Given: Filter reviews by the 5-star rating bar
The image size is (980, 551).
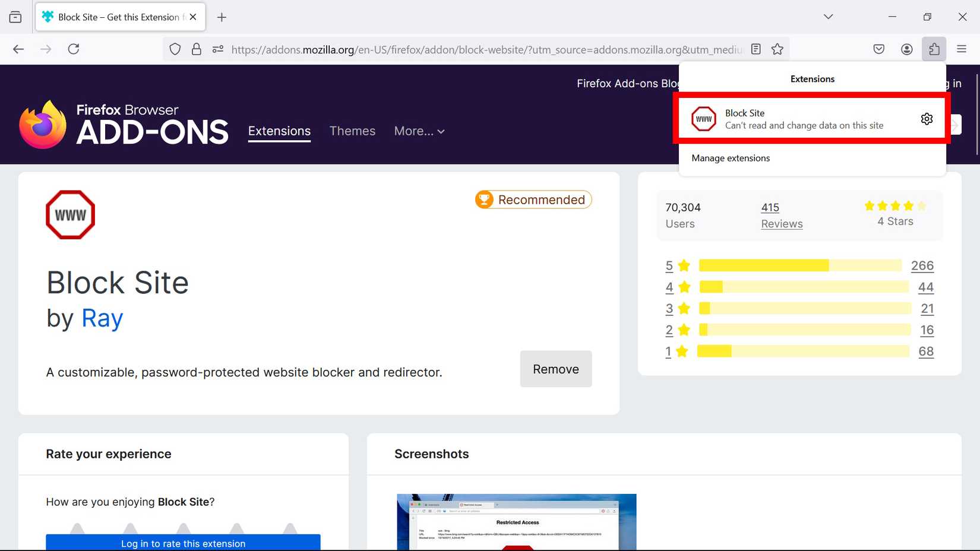Looking at the screenshot, I should tap(799, 265).
